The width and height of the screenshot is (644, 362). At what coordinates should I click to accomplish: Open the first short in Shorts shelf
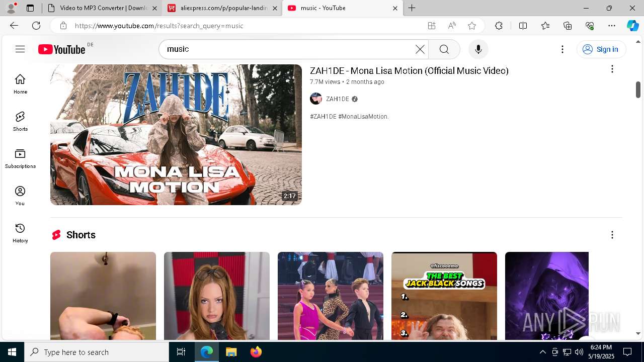pyautogui.click(x=103, y=296)
